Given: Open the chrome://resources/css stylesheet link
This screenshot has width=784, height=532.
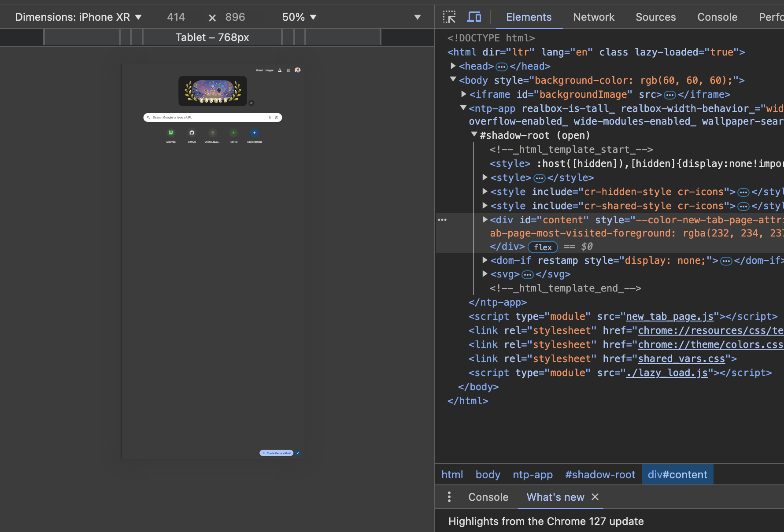Looking at the screenshot, I should point(711,330).
